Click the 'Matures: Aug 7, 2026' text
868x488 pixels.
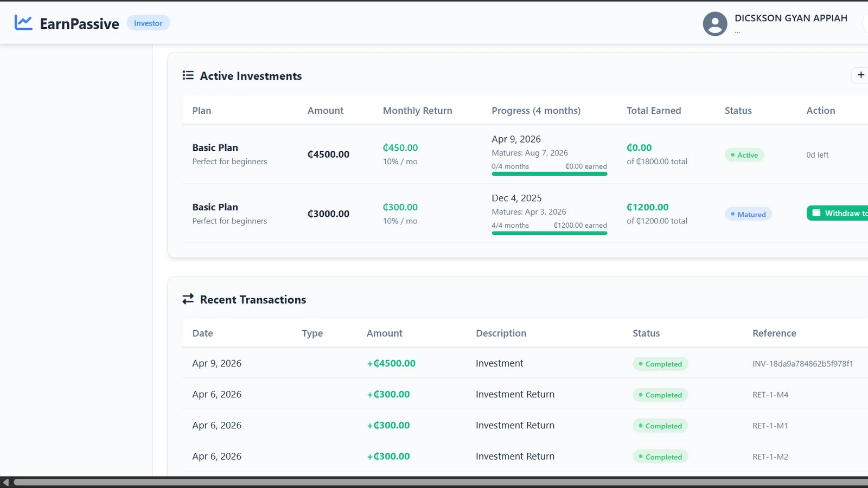pyautogui.click(x=530, y=153)
